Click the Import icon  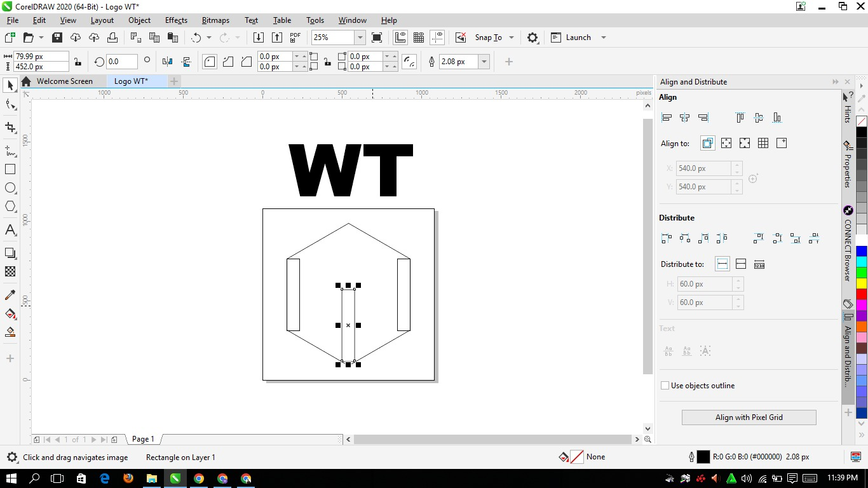(x=259, y=37)
